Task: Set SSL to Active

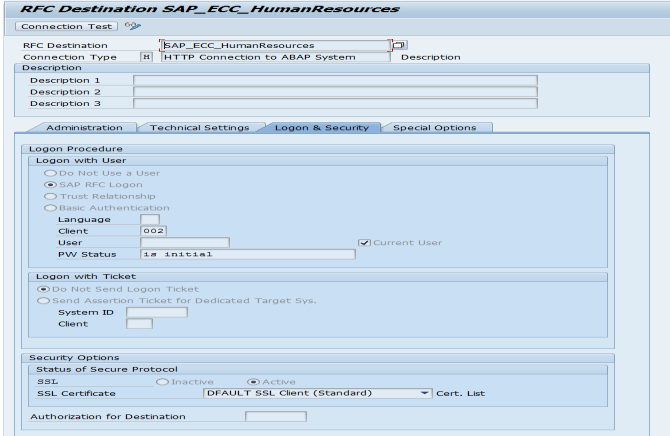Action: pyautogui.click(x=253, y=381)
